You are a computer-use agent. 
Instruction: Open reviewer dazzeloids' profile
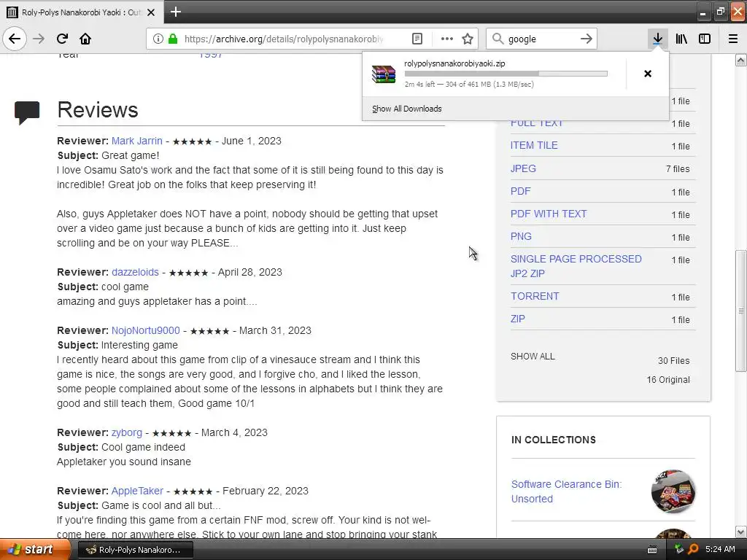pos(135,272)
